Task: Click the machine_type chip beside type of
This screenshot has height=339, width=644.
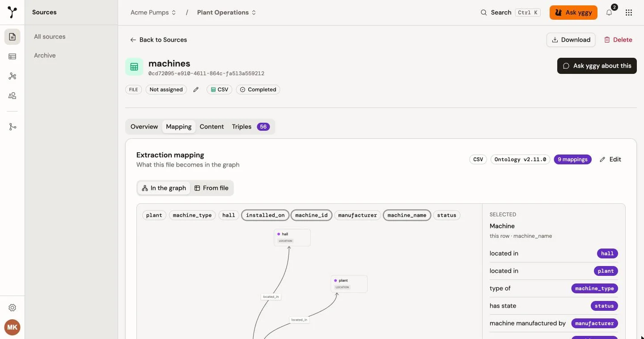Action: coord(594,288)
